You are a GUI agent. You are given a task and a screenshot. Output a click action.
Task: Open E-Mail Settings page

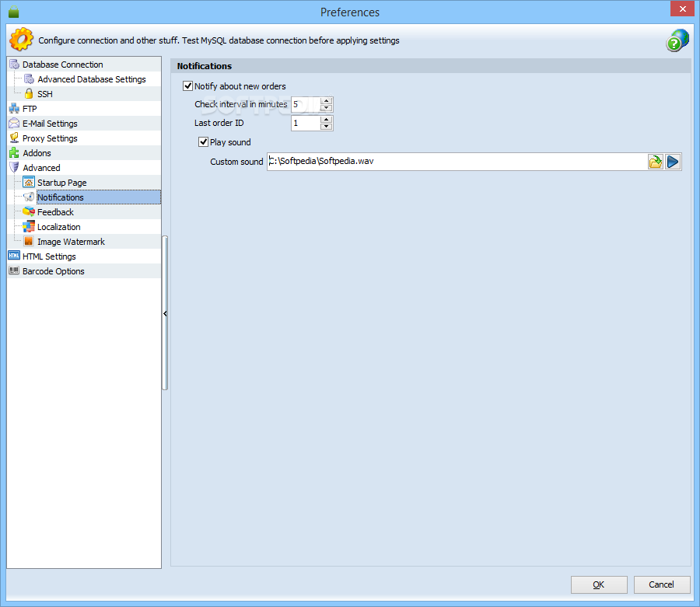tap(50, 123)
